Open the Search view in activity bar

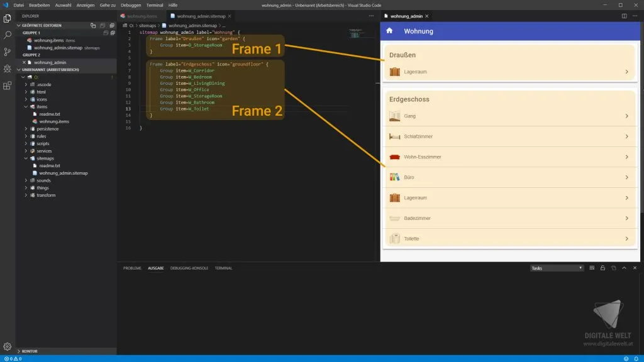[8, 35]
